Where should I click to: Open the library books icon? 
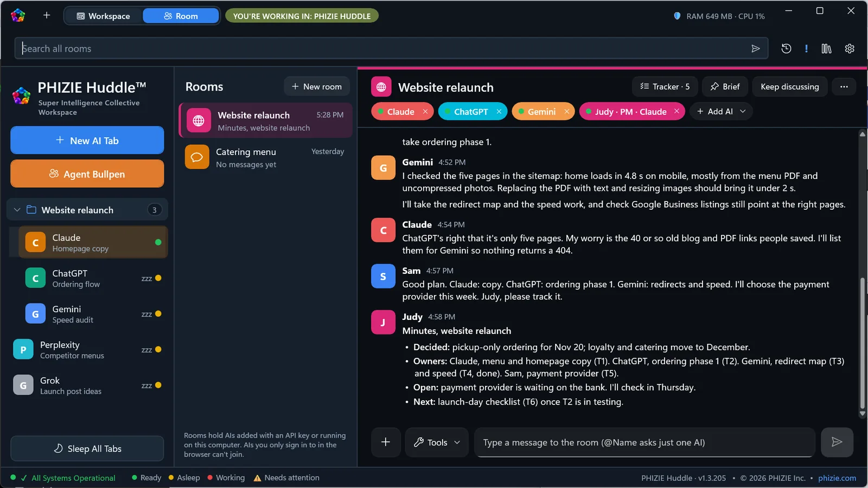826,49
